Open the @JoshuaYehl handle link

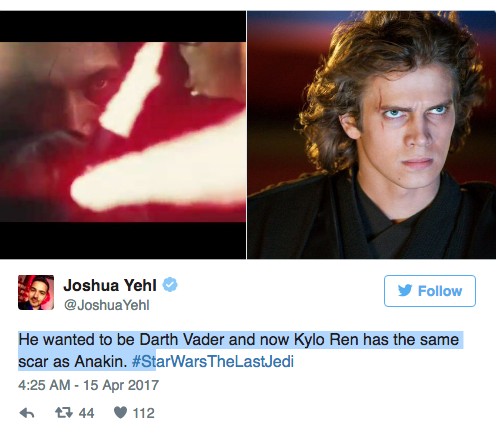click(106, 305)
